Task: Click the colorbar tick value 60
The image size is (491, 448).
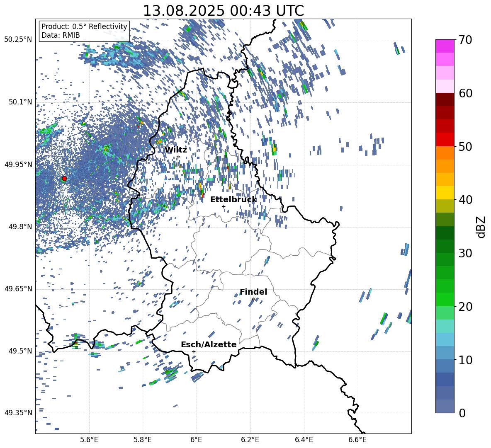Action: (465, 93)
